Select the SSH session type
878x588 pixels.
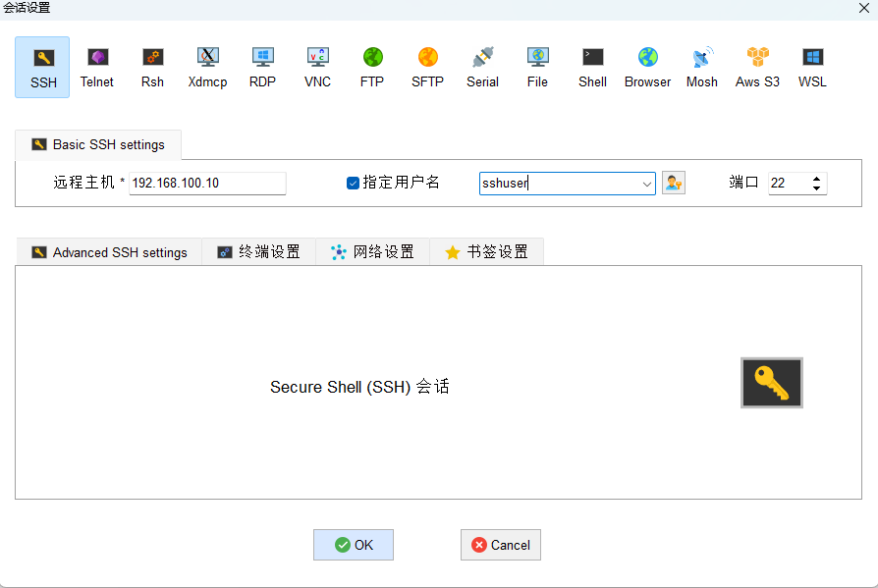coord(42,67)
